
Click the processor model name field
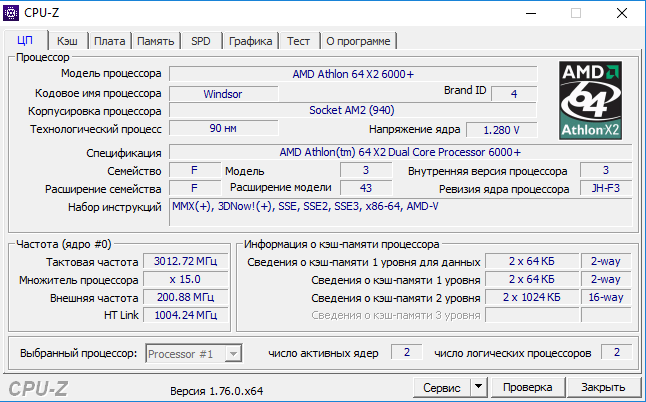tap(352, 74)
